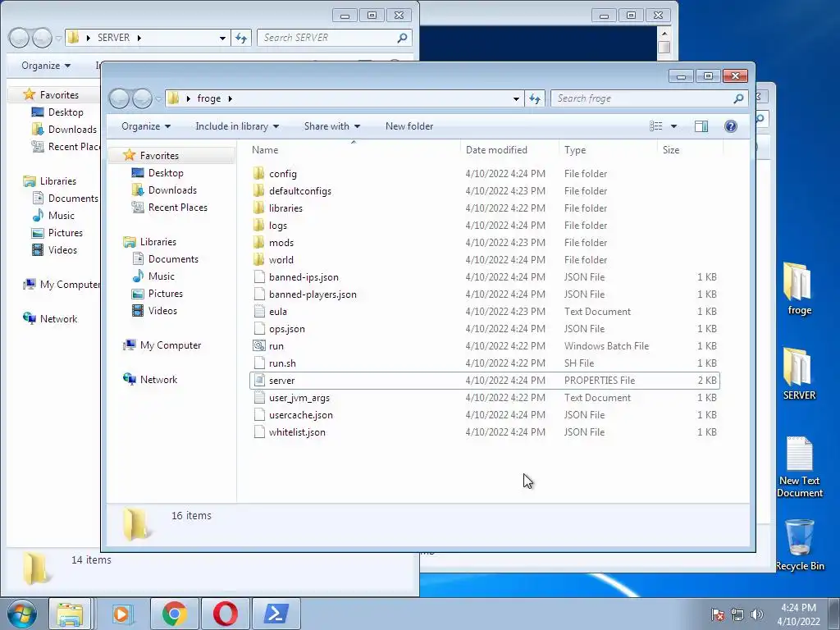Sort by Date modified column

pyautogui.click(x=509, y=150)
